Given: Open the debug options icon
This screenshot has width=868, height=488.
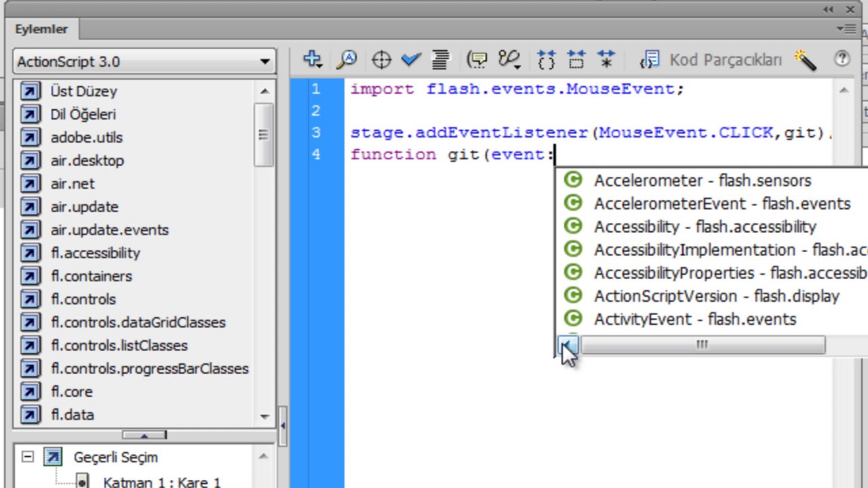Looking at the screenshot, I should [510, 60].
